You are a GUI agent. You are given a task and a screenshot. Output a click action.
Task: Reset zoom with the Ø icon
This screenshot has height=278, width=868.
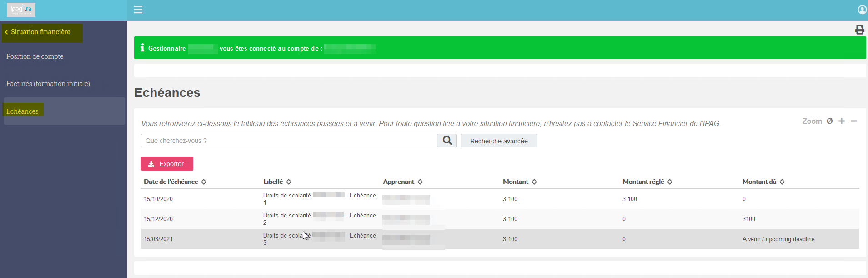[x=830, y=121]
